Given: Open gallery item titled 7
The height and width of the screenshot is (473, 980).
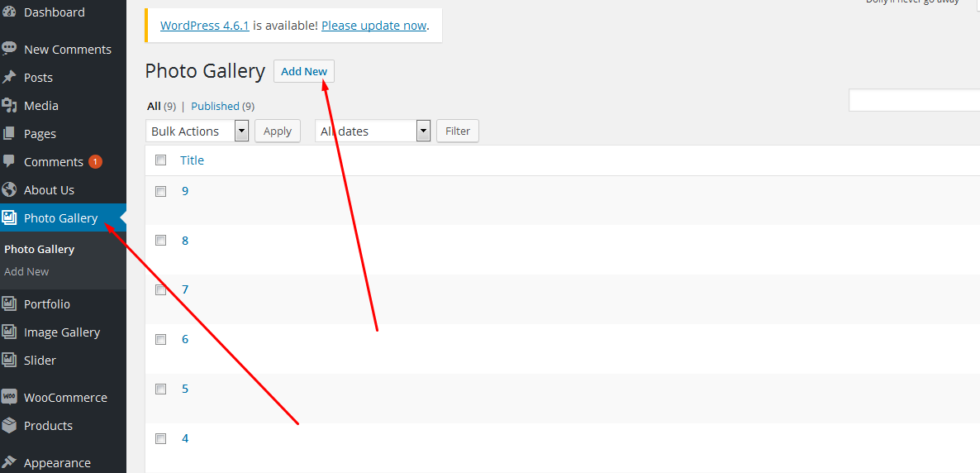Looking at the screenshot, I should point(185,289).
